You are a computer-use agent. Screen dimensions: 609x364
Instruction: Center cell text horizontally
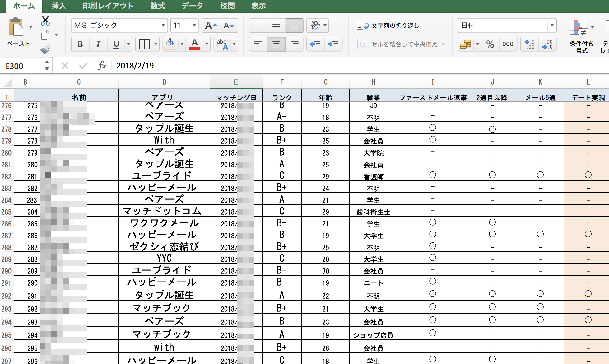(276, 44)
